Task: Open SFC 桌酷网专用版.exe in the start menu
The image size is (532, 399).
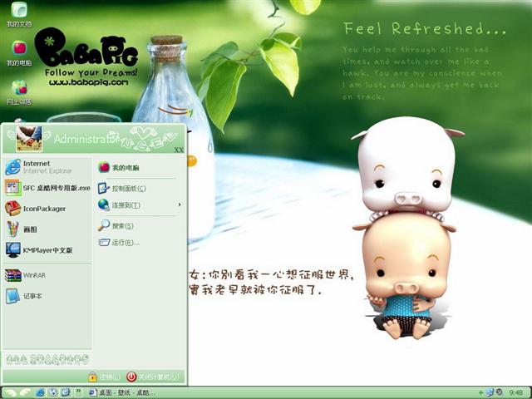Action: coord(47,188)
